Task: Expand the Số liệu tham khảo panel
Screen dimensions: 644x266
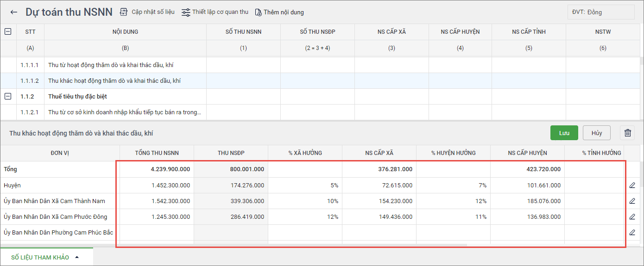Action: point(46,257)
